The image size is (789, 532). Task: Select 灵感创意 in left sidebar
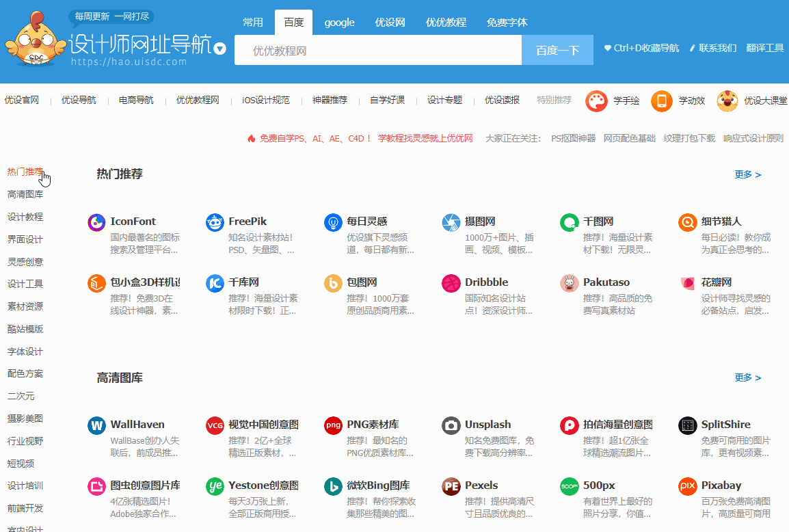coord(25,262)
